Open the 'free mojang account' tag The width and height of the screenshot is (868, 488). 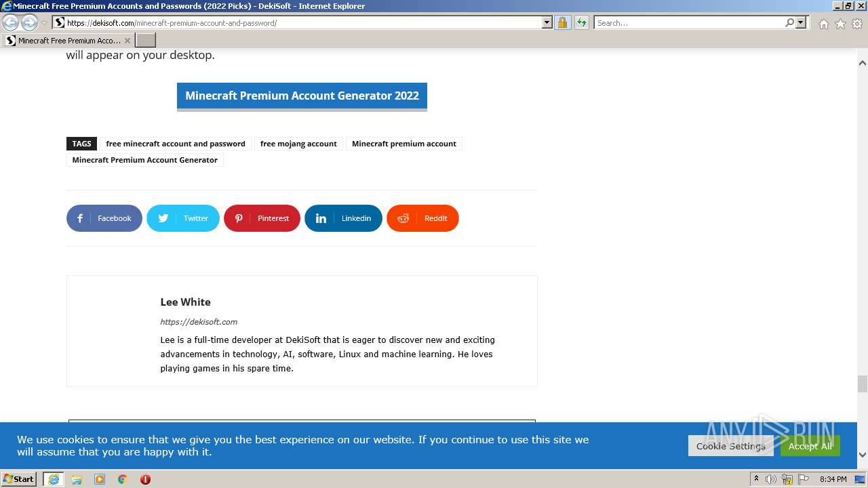click(x=298, y=144)
